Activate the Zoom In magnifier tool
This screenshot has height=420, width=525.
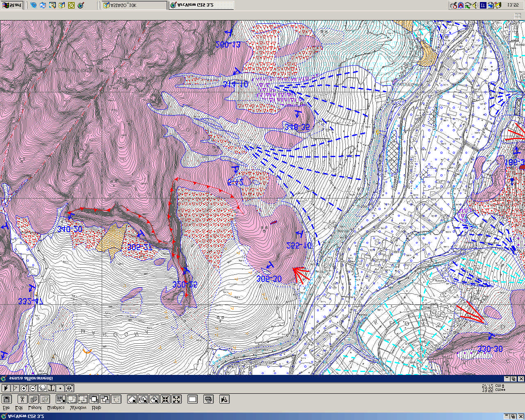click(24, 388)
